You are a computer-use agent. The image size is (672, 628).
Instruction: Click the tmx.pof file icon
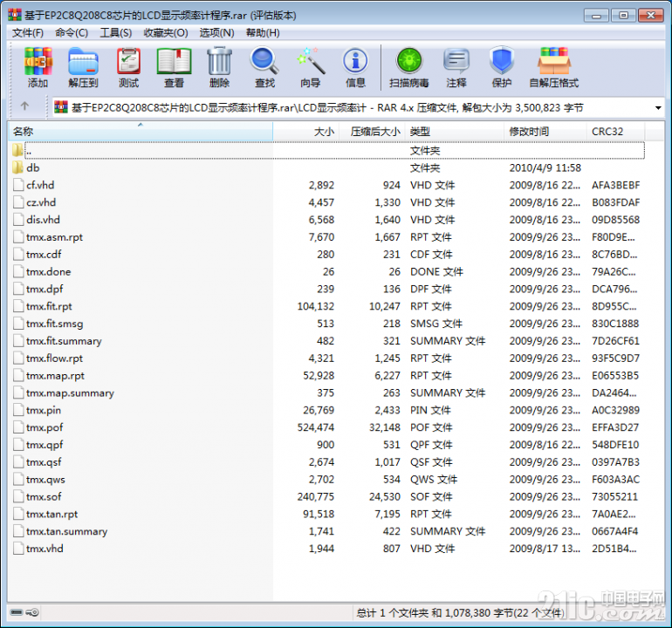tap(18, 427)
